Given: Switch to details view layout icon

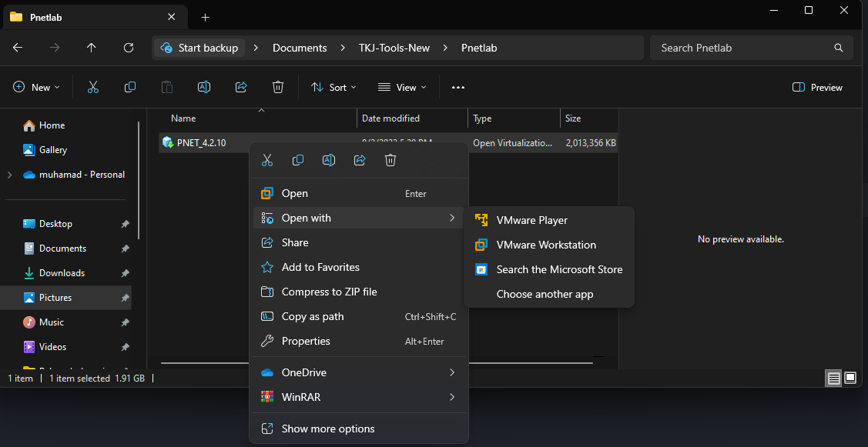Looking at the screenshot, I should point(833,379).
